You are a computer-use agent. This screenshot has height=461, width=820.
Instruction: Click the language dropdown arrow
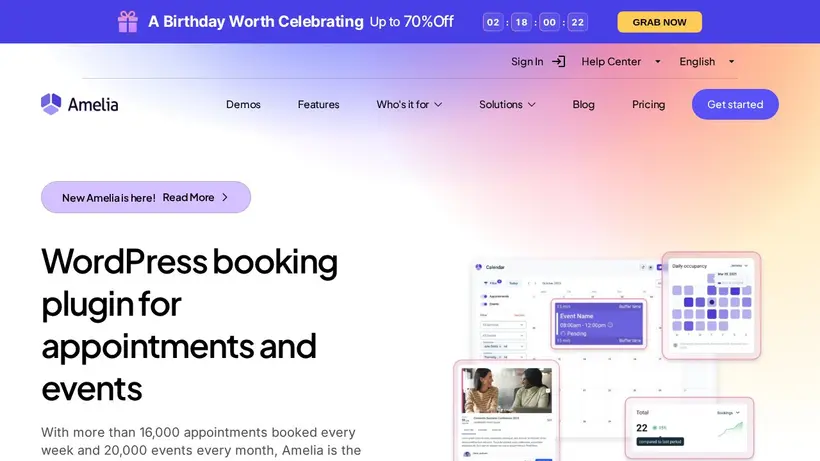[732, 62]
